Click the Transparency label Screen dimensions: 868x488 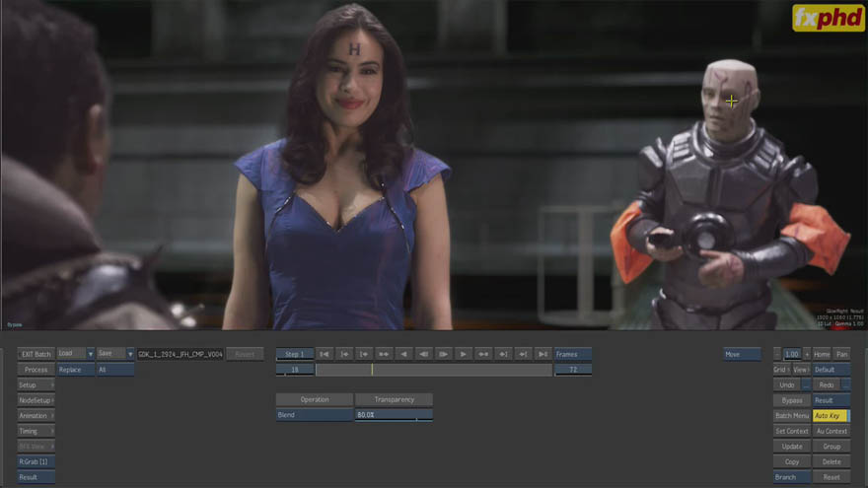point(394,399)
